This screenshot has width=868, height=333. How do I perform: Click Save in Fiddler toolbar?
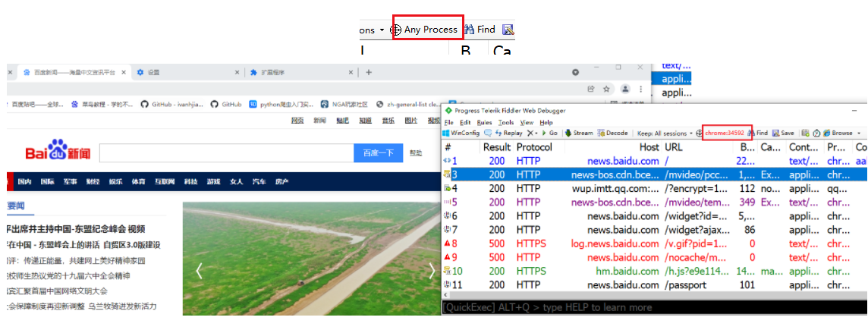783,134
